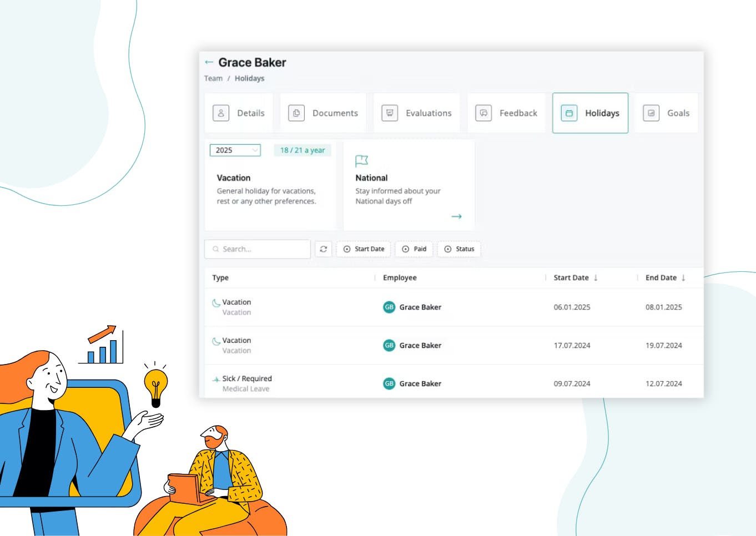The height and width of the screenshot is (536, 756).
Task: Select the National card title
Action: (x=371, y=178)
